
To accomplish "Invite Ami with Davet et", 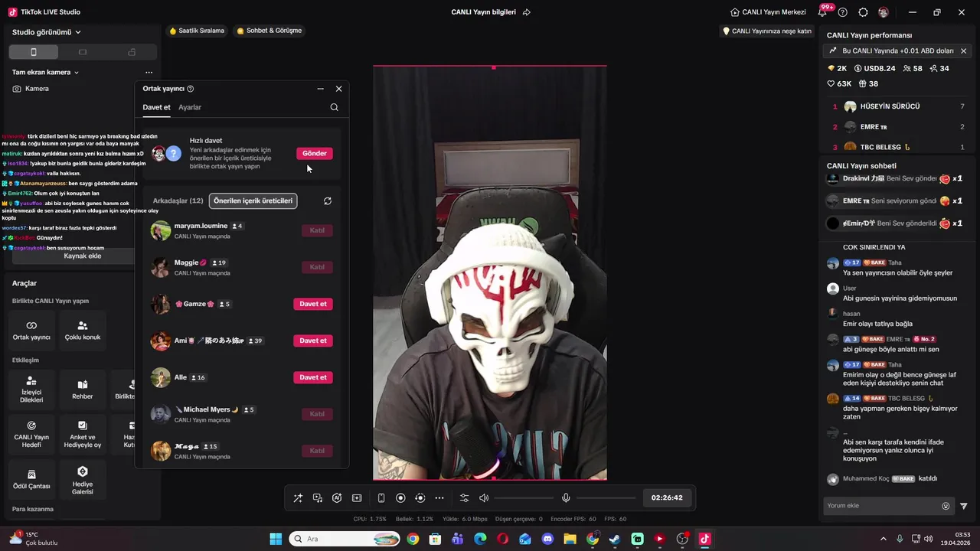I will click(x=313, y=341).
